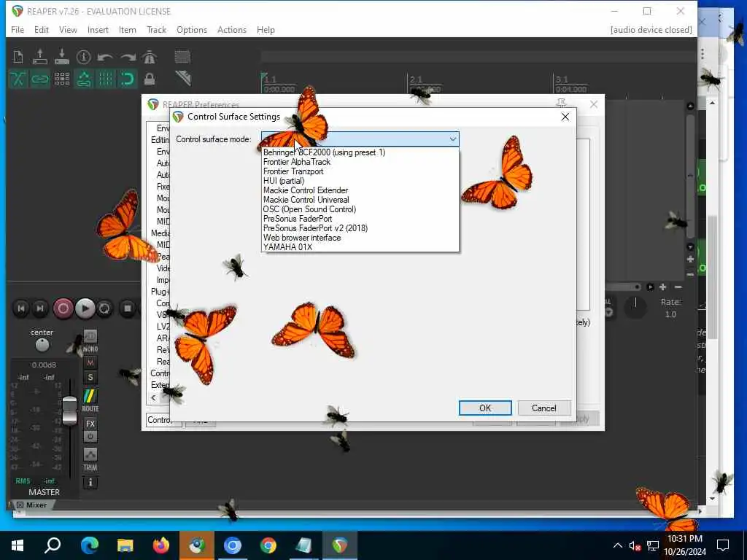Choose HUI (partial) option
747x560 pixels.
point(360,181)
